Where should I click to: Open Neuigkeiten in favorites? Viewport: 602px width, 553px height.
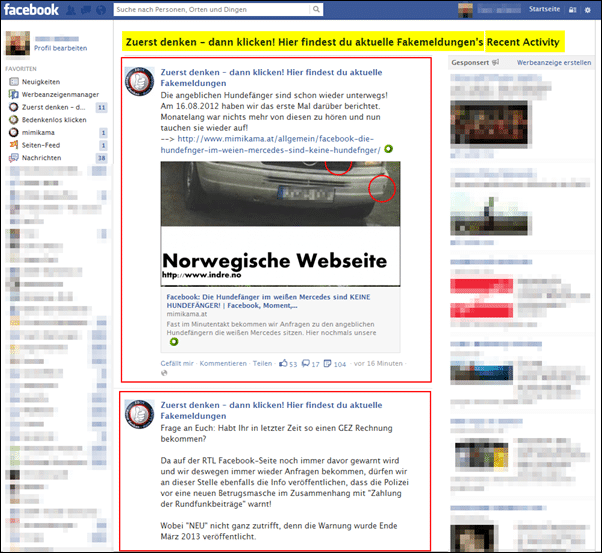click(x=41, y=82)
